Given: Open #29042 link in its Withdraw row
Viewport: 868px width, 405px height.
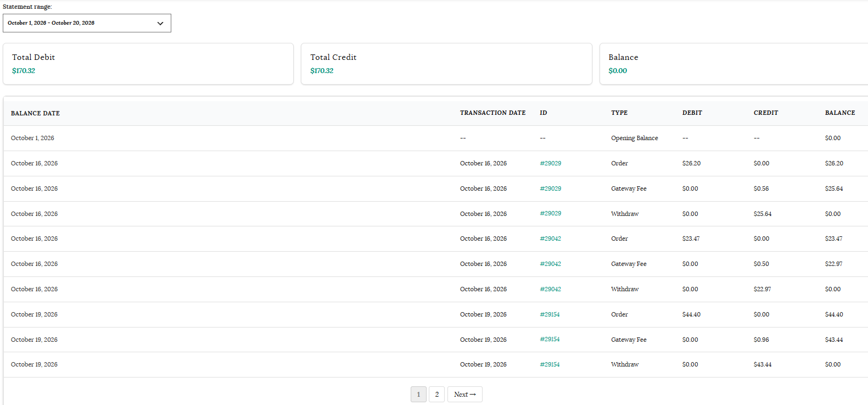Looking at the screenshot, I should click(x=551, y=289).
